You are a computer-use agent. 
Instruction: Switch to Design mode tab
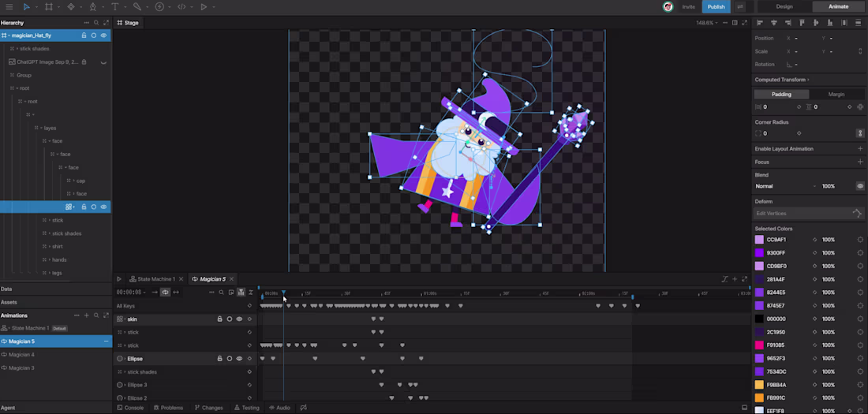[x=784, y=6]
